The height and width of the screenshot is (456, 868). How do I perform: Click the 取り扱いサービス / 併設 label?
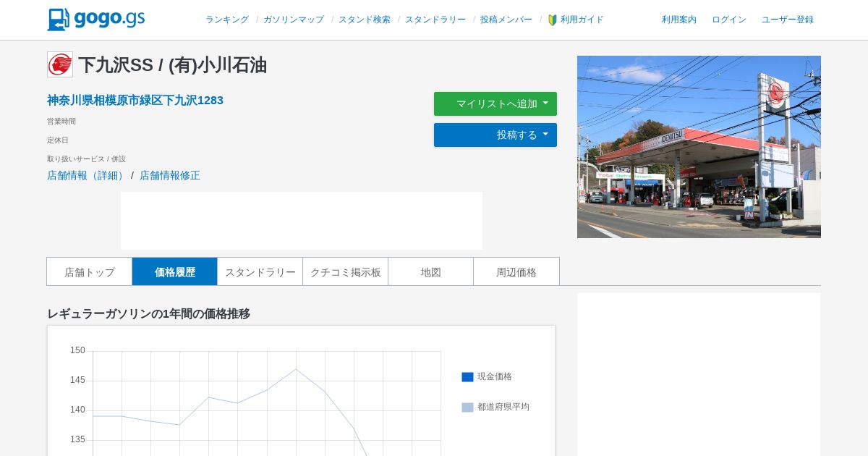coord(86,159)
